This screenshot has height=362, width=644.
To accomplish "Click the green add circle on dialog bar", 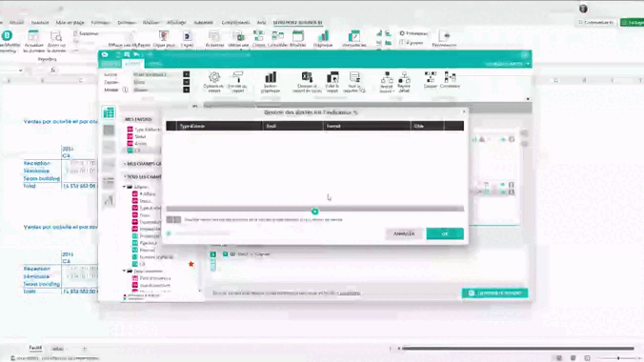I will pos(314,211).
